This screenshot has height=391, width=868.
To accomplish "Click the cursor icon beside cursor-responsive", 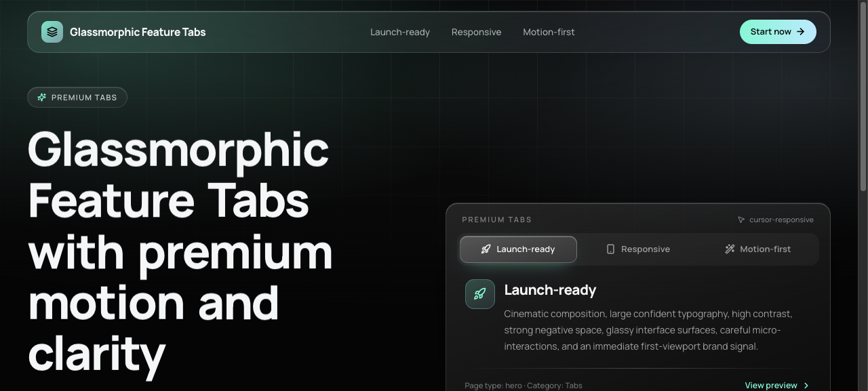I will pyautogui.click(x=741, y=220).
